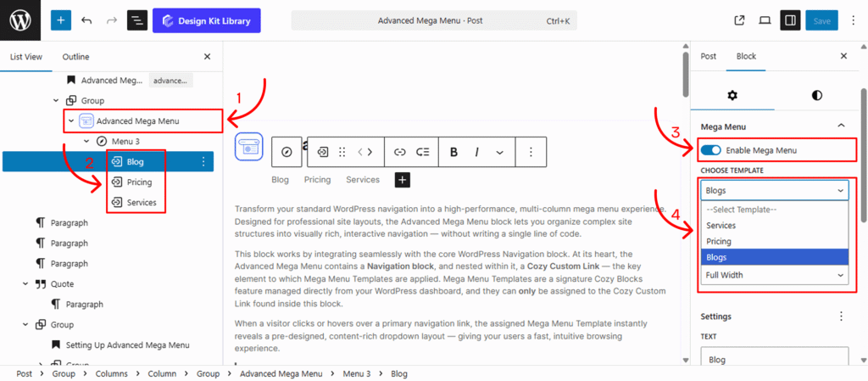
Task: Open the Choose Template dropdown
Action: point(774,191)
